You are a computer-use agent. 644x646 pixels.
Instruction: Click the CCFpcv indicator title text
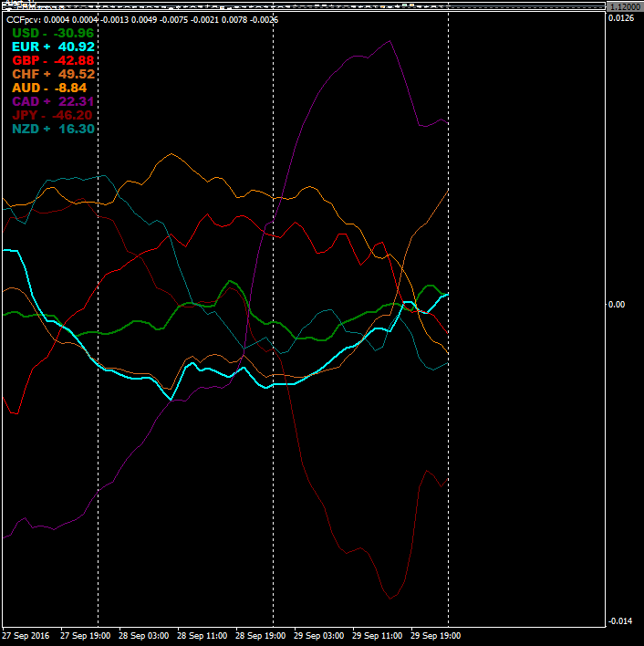(x=22, y=19)
